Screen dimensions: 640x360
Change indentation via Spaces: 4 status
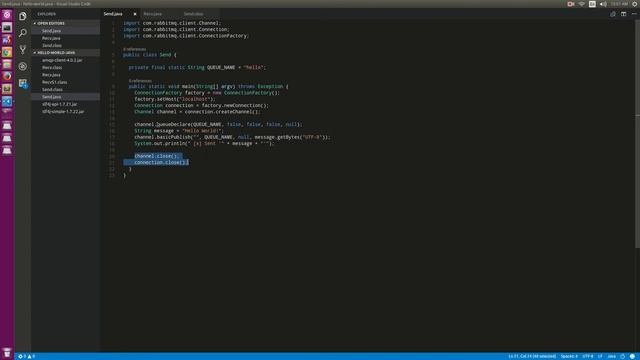(569, 356)
